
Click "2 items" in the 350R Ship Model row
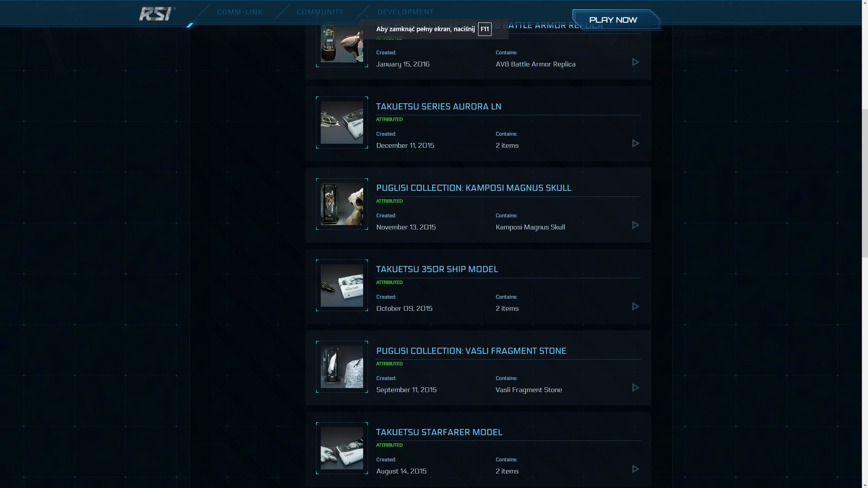point(507,308)
